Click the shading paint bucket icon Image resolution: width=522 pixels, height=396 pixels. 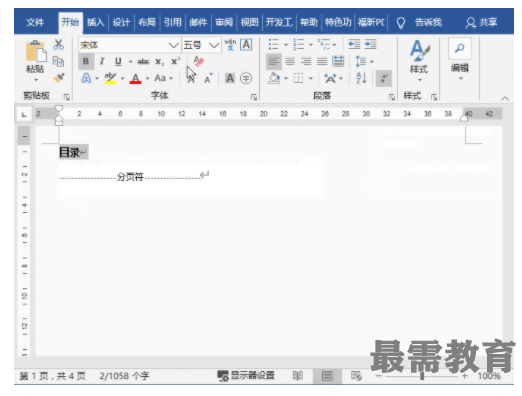coord(274,79)
